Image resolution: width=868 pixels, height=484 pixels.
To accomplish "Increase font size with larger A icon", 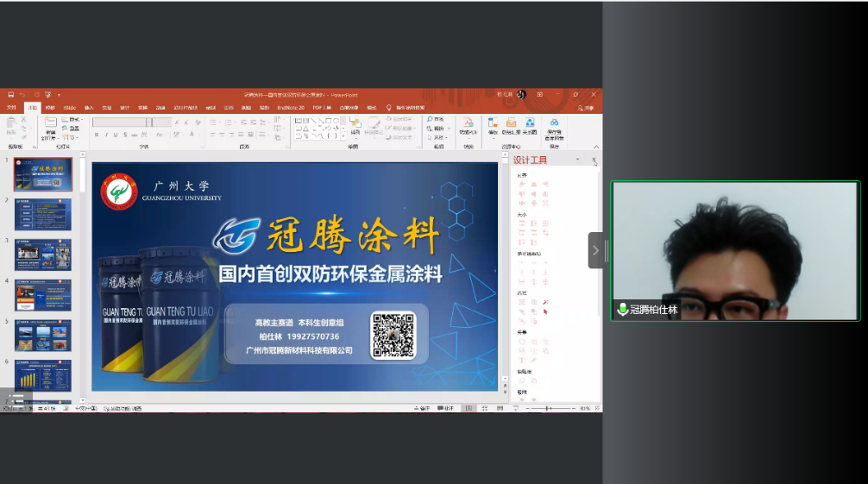I will [x=177, y=123].
